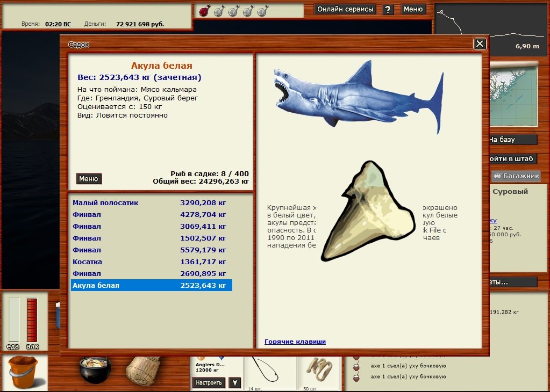The width and height of the screenshot is (550, 392).
Task: Click the Anglers D... 12000 кг line slot
Action: (218, 367)
